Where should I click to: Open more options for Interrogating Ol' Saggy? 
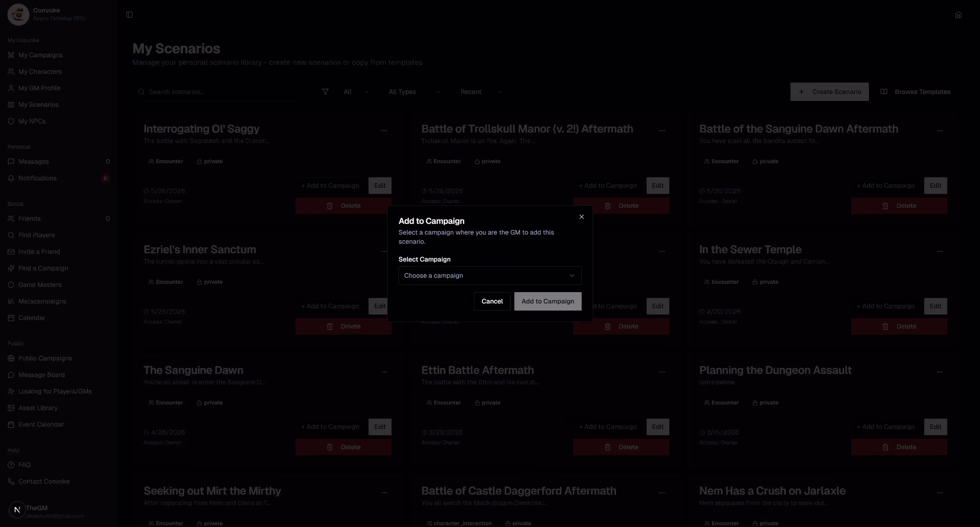click(x=384, y=131)
